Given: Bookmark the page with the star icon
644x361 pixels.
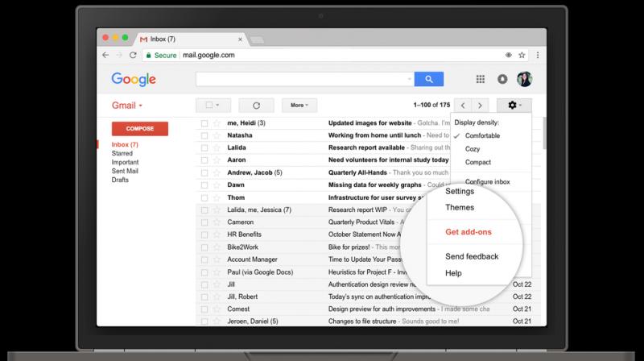Looking at the screenshot, I should pyautogui.click(x=522, y=55).
